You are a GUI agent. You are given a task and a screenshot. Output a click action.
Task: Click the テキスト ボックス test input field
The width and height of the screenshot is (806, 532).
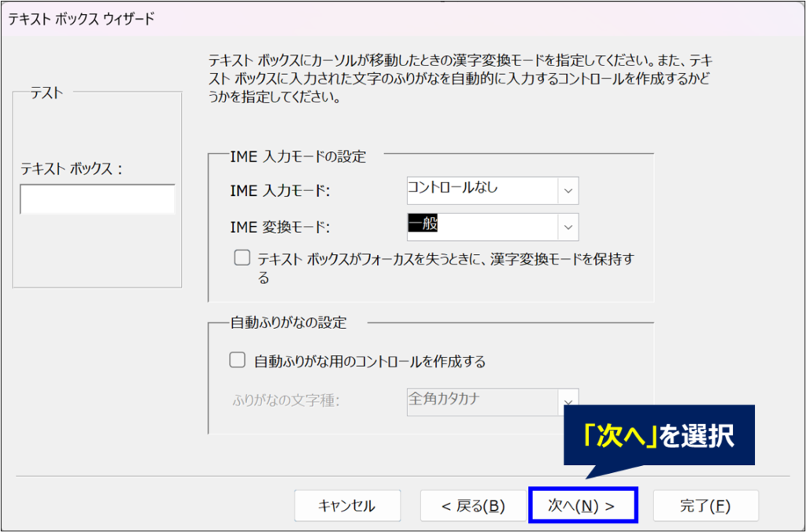(98, 200)
